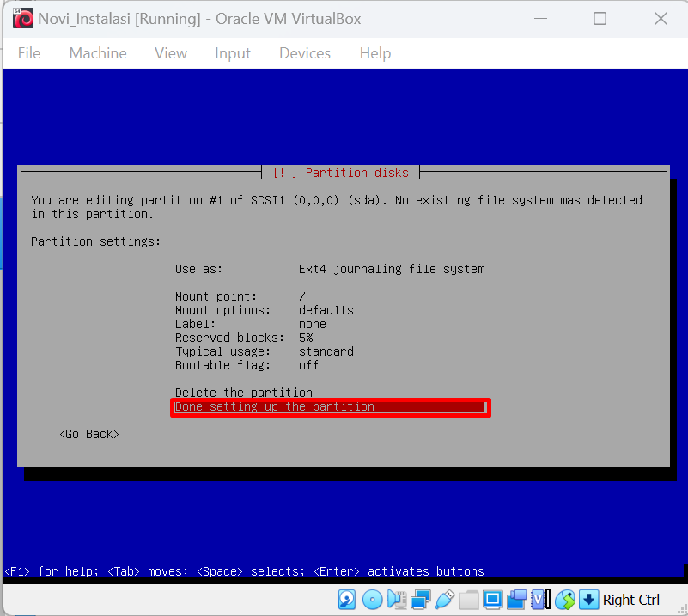The height and width of the screenshot is (616, 688).
Task: Click the virtualization CPU features icon
Action: coord(540,600)
